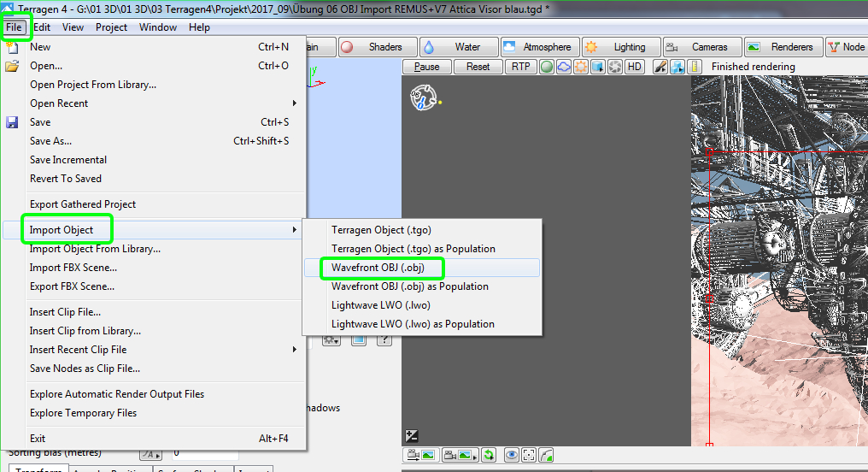The image size is (868, 472).
Task: Click the curved green terrain icon below preview
Action: (546, 456)
